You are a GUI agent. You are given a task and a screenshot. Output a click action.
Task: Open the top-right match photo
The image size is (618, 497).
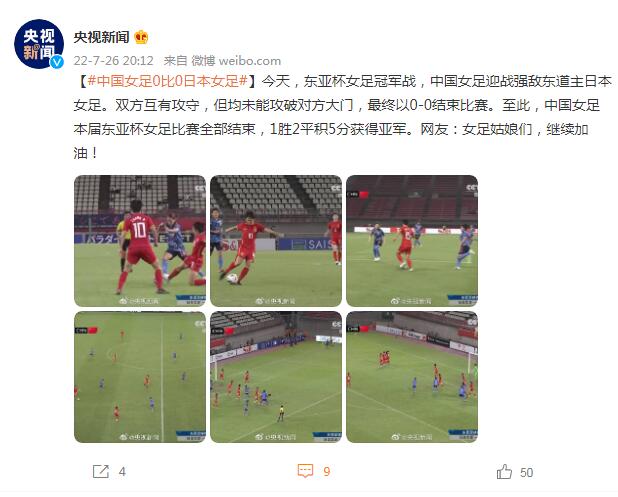[x=412, y=241]
